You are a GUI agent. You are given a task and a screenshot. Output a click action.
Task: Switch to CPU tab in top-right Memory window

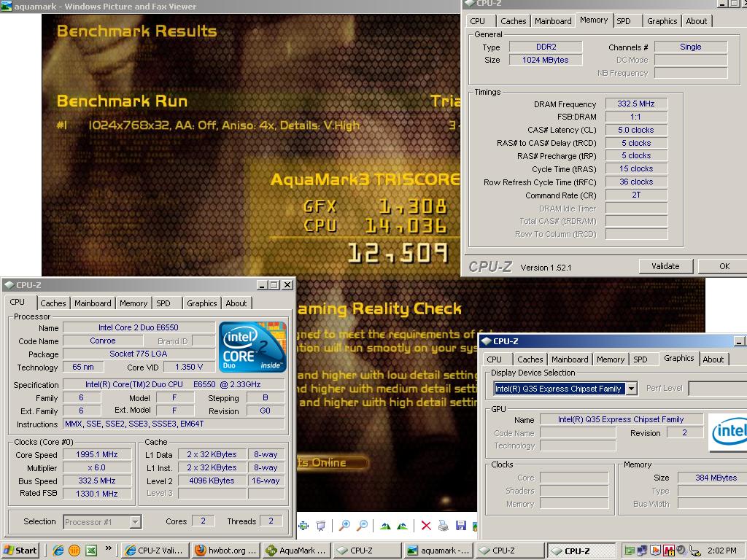pos(477,21)
